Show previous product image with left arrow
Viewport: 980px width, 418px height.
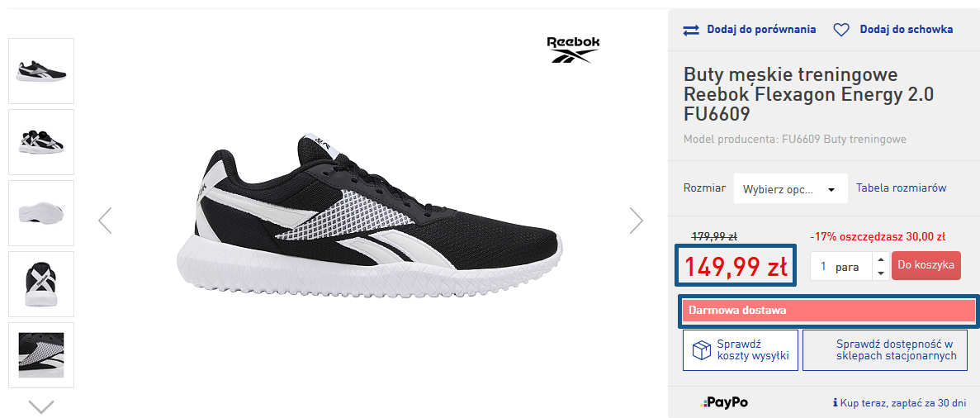point(105,221)
